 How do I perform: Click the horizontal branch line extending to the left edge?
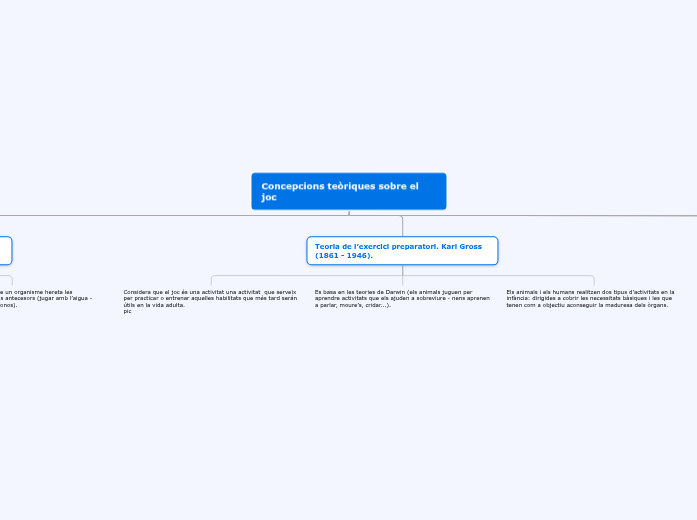pos(100,215)
